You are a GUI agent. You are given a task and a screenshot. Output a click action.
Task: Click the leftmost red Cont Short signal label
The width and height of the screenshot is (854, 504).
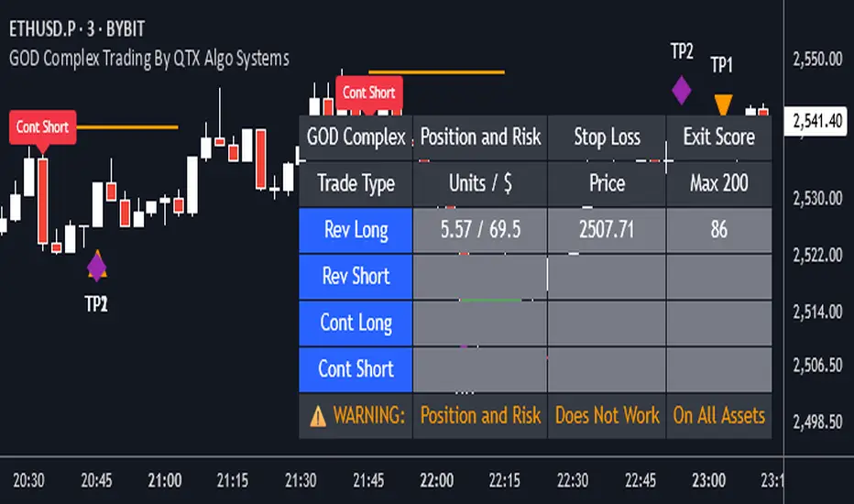pos(42,127)
